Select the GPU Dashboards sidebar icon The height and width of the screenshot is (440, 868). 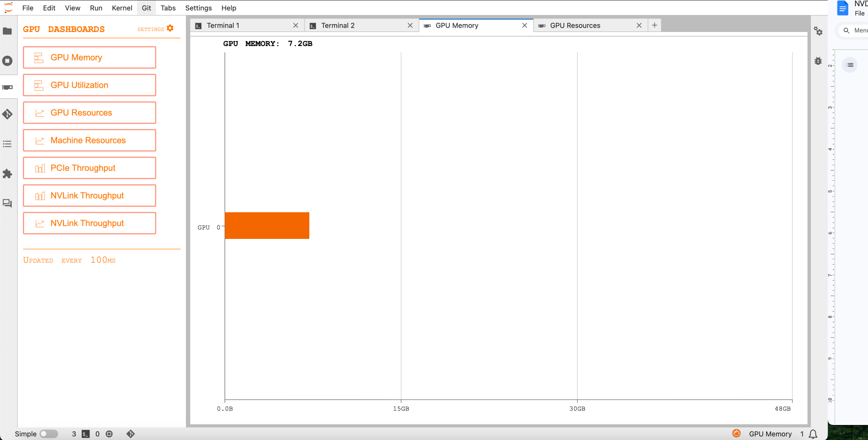pos(8,87)
